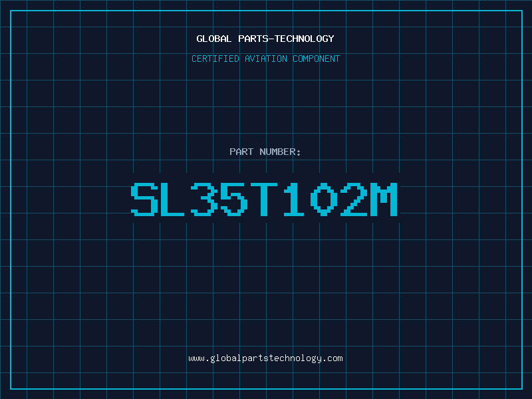Click the digit 0 in part number
Image resolution: width=532 pixels, height=399 pixels.
pos(324,199)
